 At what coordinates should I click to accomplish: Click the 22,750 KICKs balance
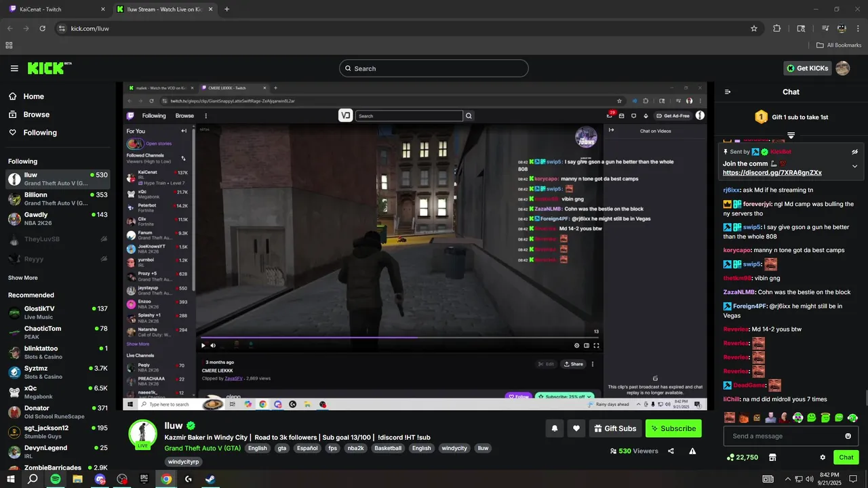click(x=742, y=457)
